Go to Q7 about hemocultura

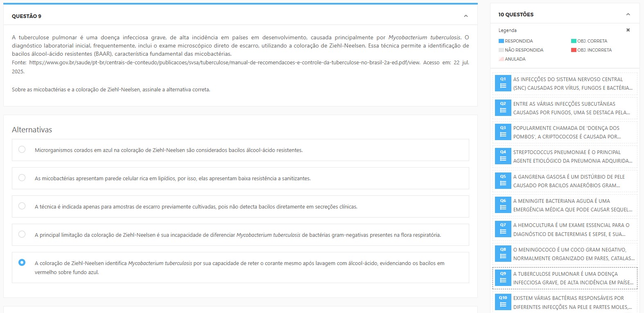[x=572, y=229]
